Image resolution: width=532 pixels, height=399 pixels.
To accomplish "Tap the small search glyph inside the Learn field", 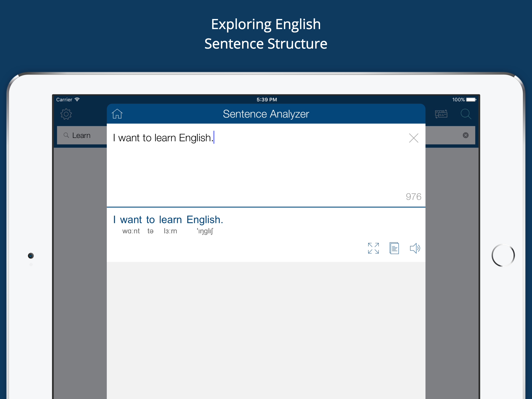I will 66,135.
